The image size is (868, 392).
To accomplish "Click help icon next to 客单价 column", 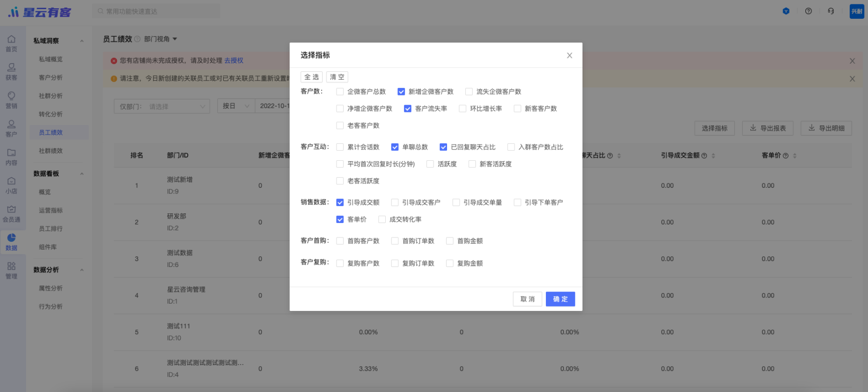I will click(x=786, y=155).
